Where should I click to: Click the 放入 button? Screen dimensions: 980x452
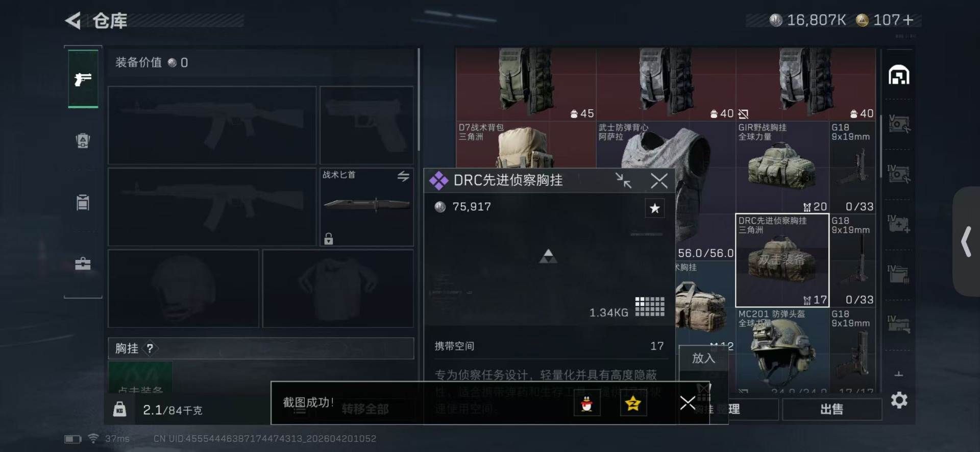(x=703, y=358)
